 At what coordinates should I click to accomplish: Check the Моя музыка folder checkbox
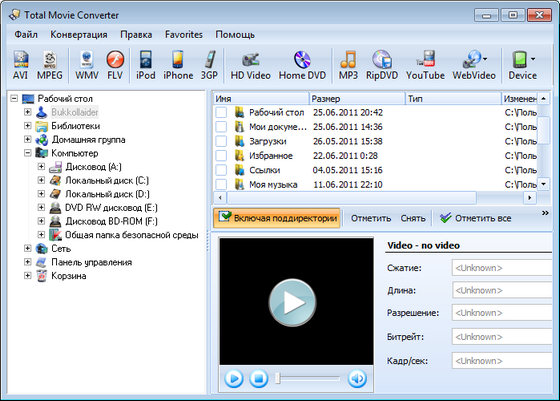221,184
